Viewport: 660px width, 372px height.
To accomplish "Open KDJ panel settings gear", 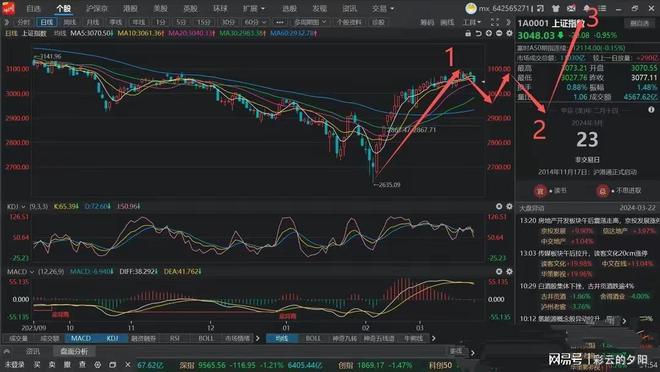I will (x=509, y=206).
